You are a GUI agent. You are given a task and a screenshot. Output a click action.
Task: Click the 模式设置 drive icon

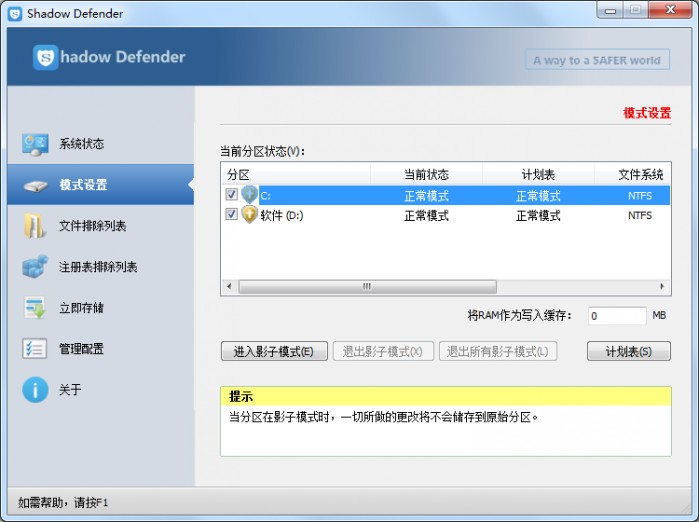tap(35, 185)
